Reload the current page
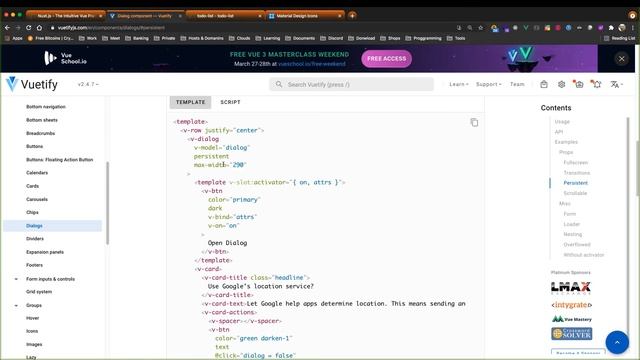 point(28,28)
